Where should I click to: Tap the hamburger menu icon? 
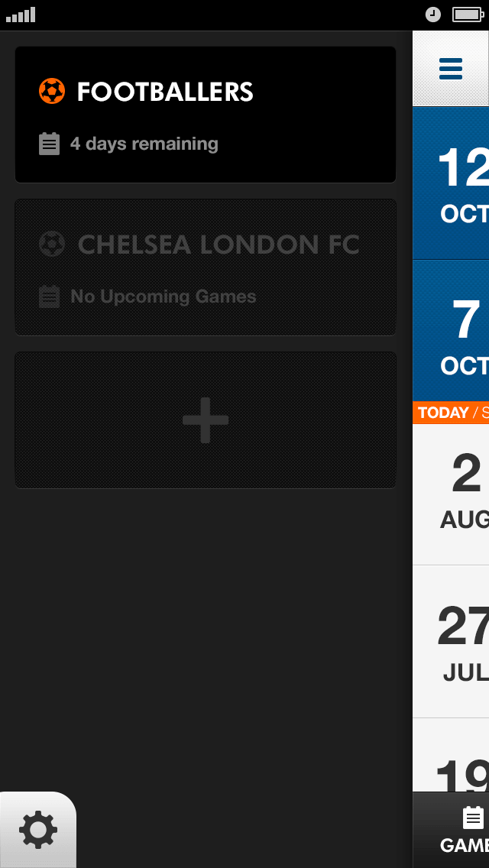coord(451,69)
